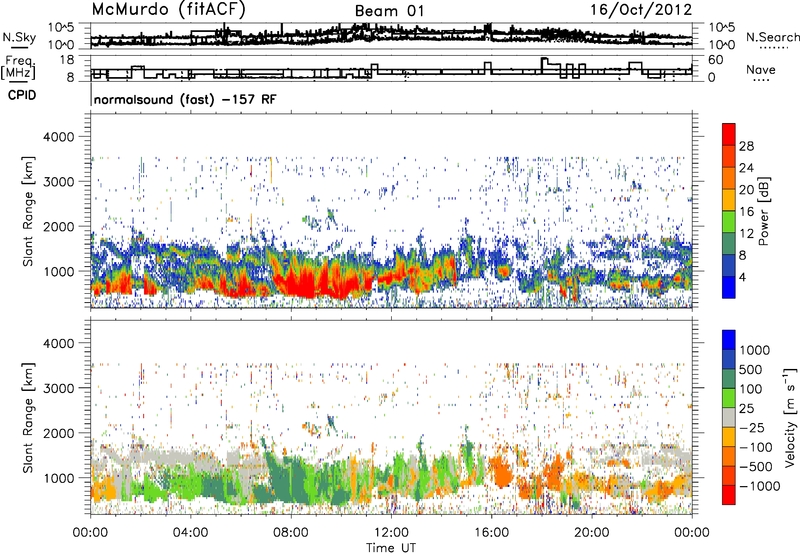Click the 'Beam 01' label
Screen dimensions: 800x554
[x=389, y=11]
